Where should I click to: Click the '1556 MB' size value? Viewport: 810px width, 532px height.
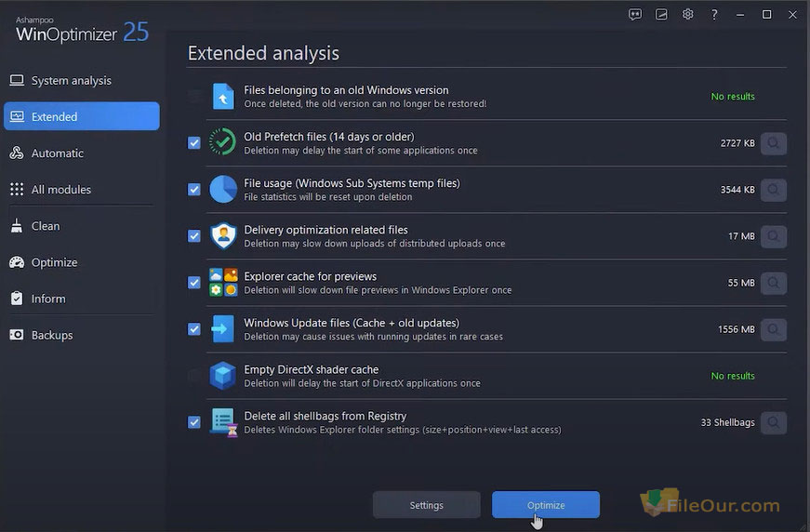point(737,329)
